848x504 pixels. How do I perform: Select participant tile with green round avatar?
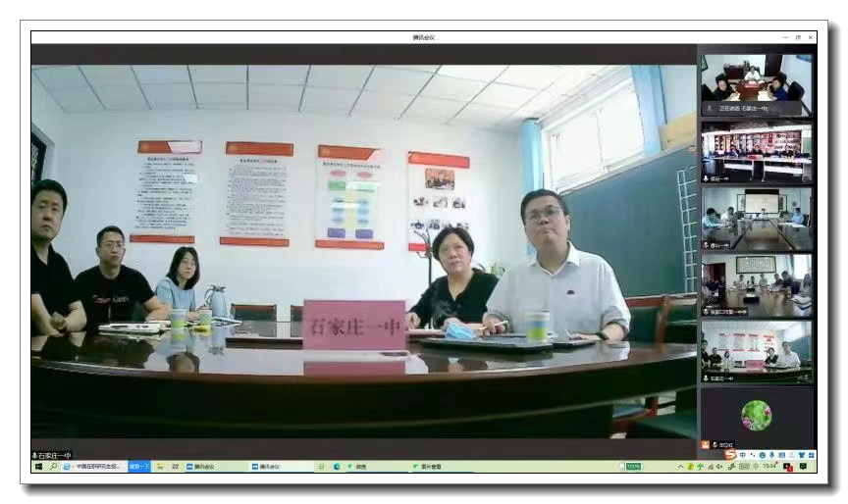pos(756,416)
